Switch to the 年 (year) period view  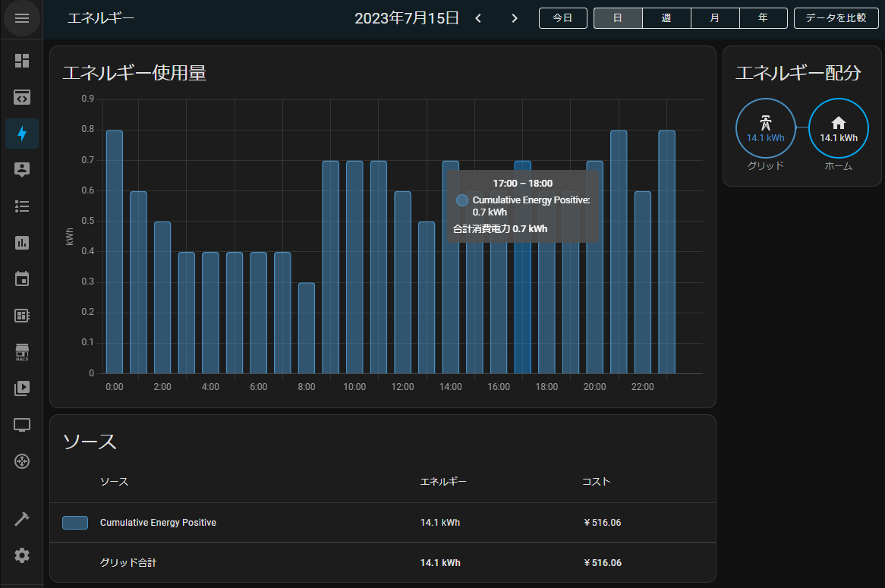point(763,18)
